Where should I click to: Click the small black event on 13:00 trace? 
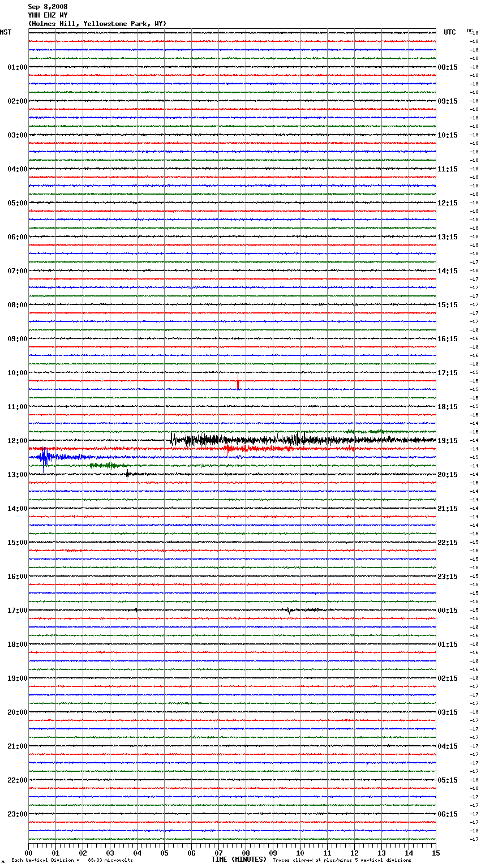128,474
